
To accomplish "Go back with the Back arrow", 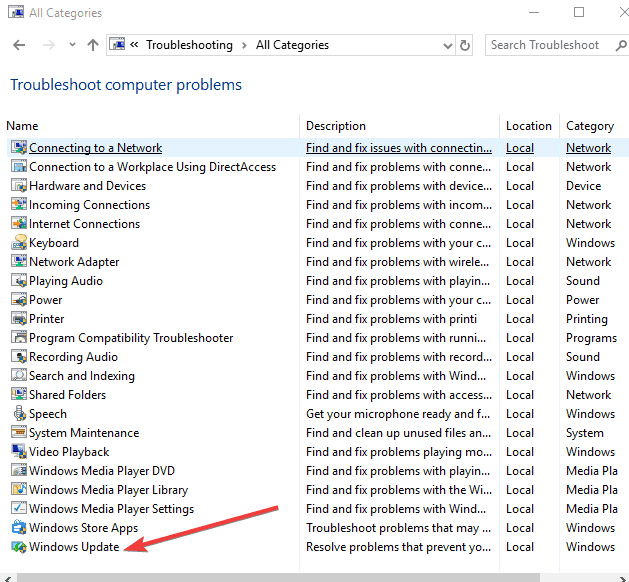I will point(19,45).
